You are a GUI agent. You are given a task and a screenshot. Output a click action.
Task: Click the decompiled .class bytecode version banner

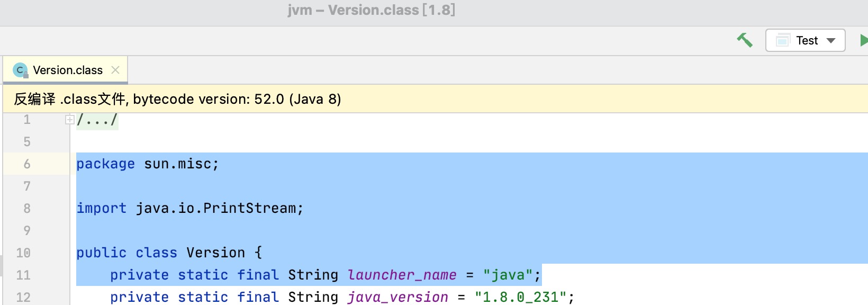[177, 99]
